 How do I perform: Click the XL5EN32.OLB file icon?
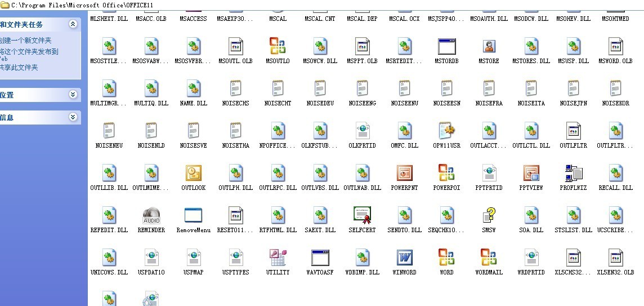coord(615,258)
